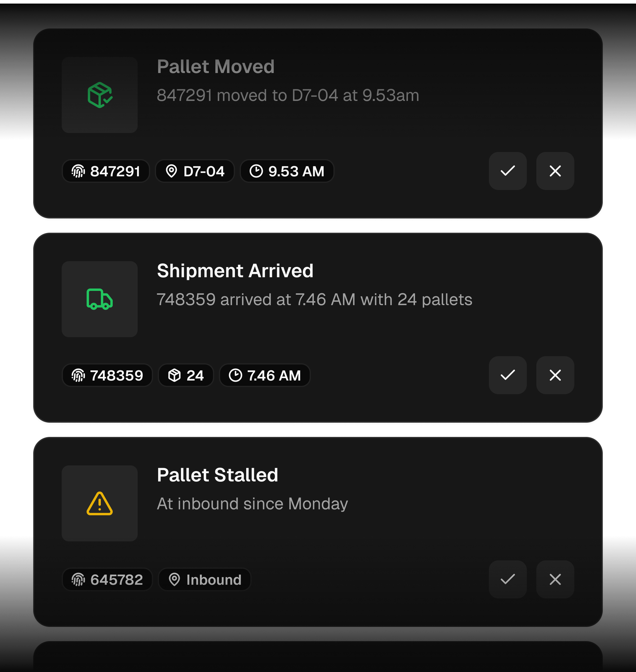Viewport: 636px width, 672px height.
Task: Select the 24 pallets count tag
Action: pos(186,375)
